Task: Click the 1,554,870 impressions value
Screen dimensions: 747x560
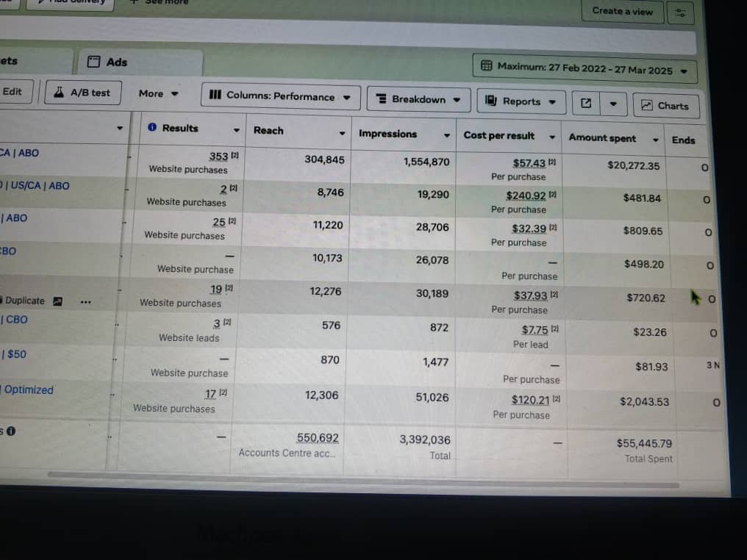Action: pos(426,162)
